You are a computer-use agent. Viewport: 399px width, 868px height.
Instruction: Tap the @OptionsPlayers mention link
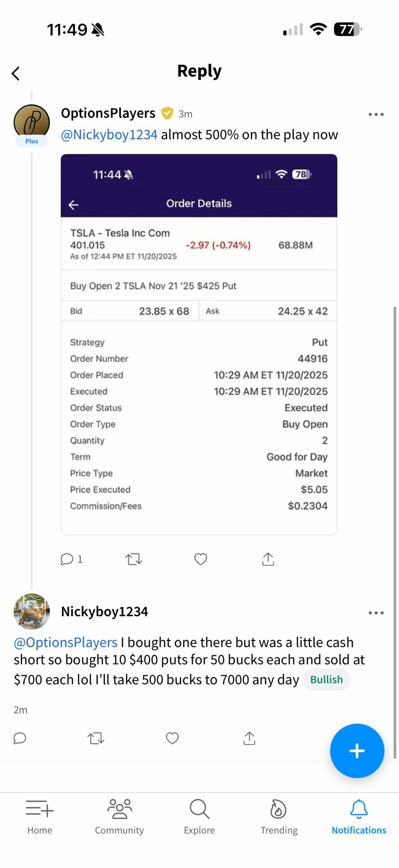65,643
